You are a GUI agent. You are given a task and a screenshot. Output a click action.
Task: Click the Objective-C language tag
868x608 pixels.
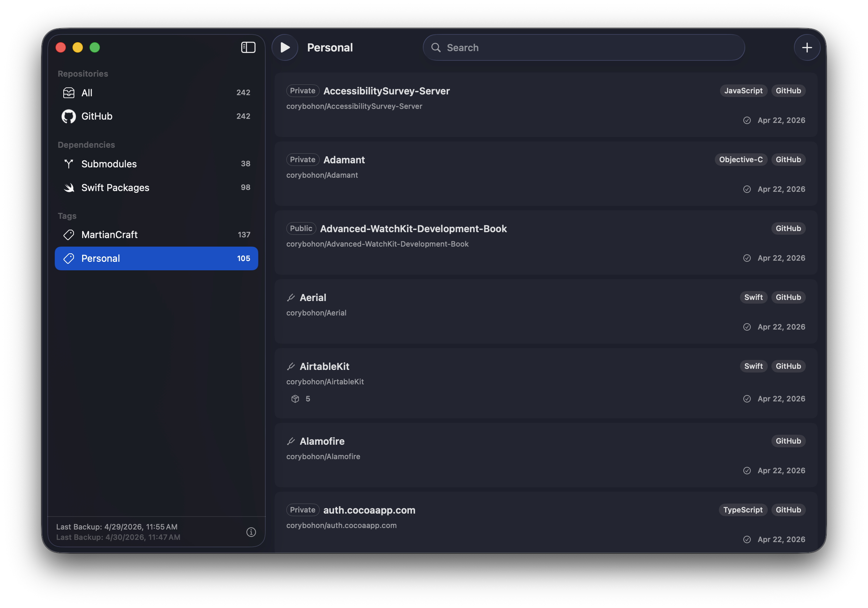tap(741, 160)
